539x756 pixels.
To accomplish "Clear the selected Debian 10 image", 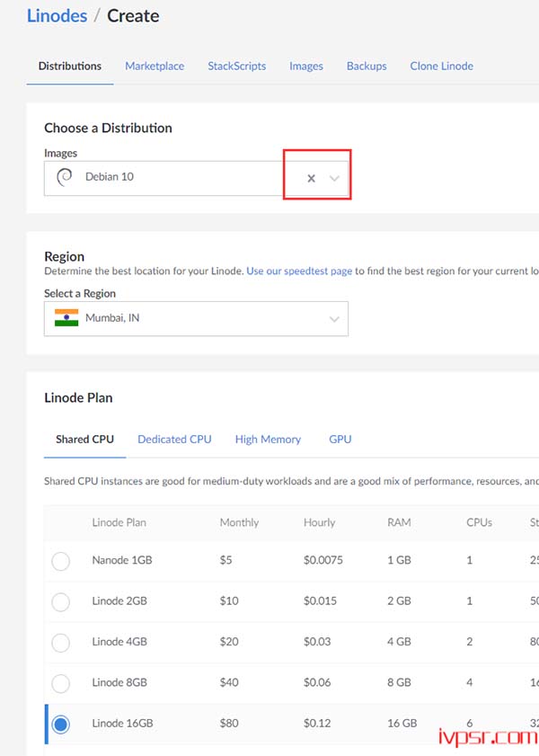I will [311, 178].
